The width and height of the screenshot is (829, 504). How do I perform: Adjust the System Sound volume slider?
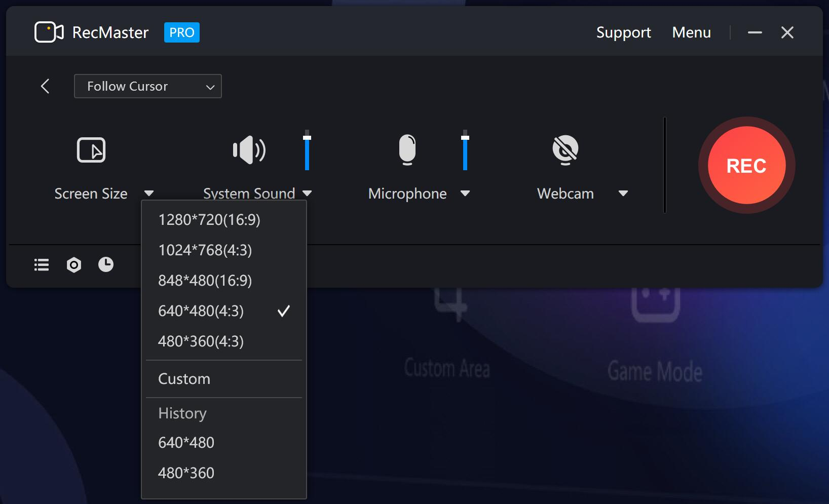307,150
